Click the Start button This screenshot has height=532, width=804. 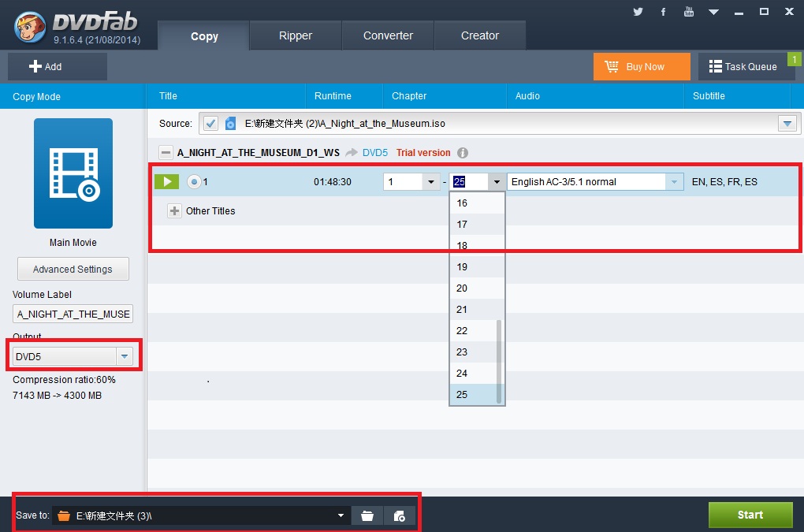(750, 515)
